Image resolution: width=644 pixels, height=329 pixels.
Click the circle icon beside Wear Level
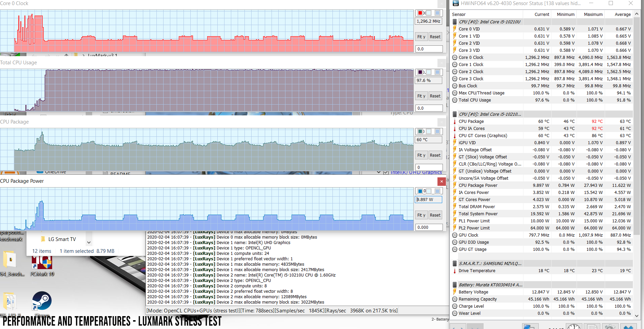(x=455, y=313)
